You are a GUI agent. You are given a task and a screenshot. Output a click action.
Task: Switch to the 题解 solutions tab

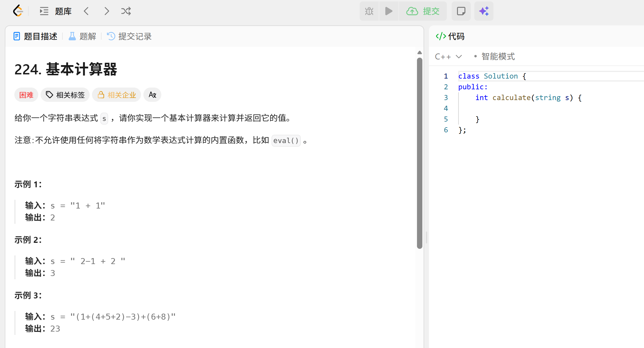82,36
